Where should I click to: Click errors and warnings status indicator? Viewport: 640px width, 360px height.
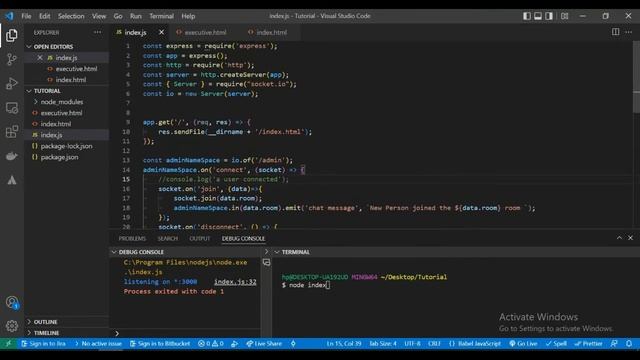click(x=211, y=344)
